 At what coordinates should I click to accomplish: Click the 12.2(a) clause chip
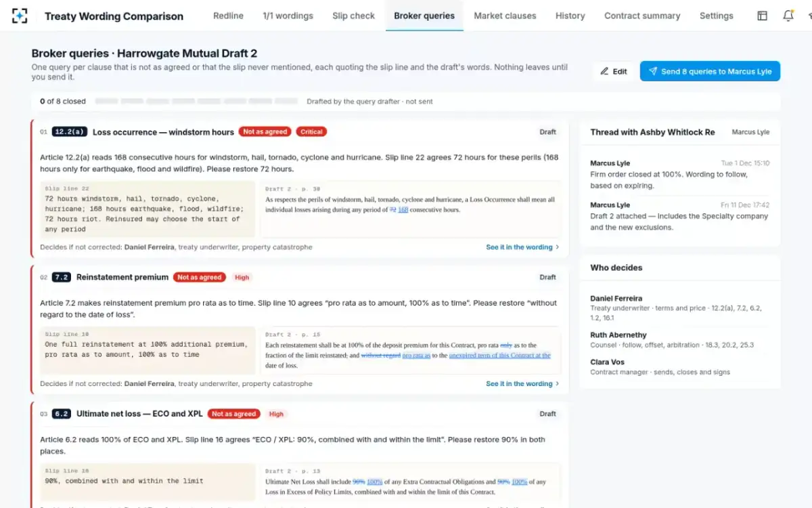69,132
